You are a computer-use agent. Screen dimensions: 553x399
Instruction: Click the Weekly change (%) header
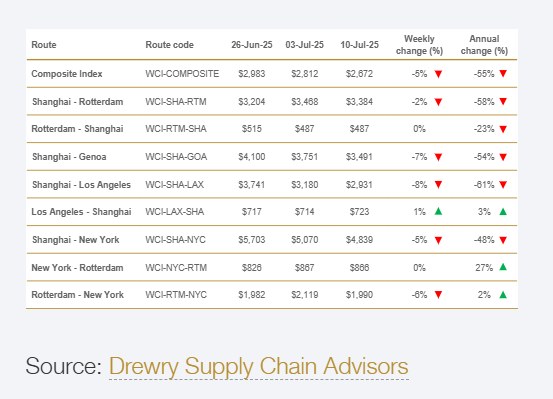[419, 45]
